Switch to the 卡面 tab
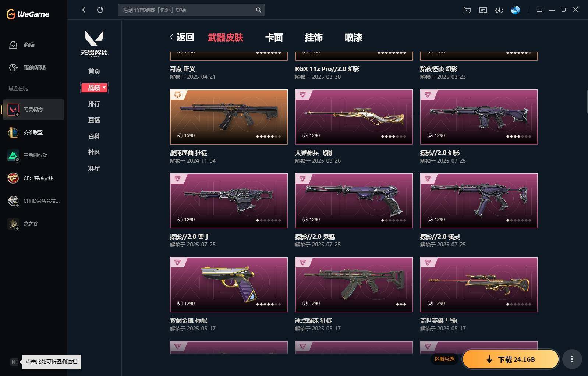 click(x=274, y=38)
